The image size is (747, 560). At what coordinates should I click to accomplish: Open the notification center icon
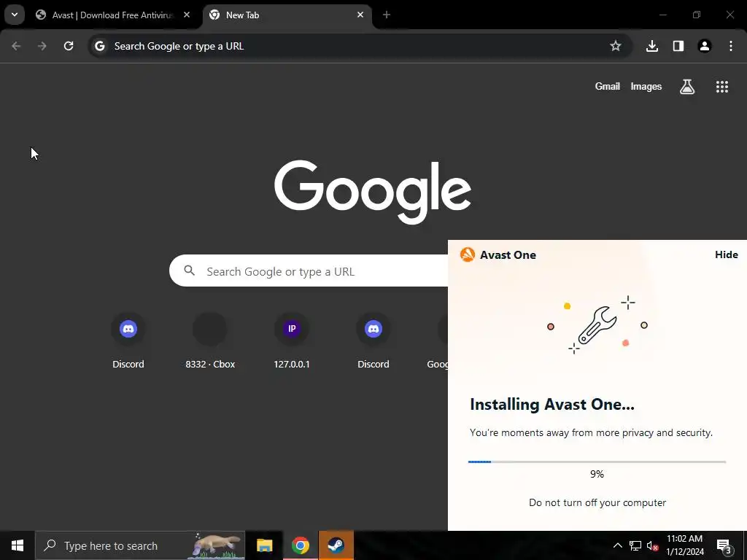click(724, 545)
